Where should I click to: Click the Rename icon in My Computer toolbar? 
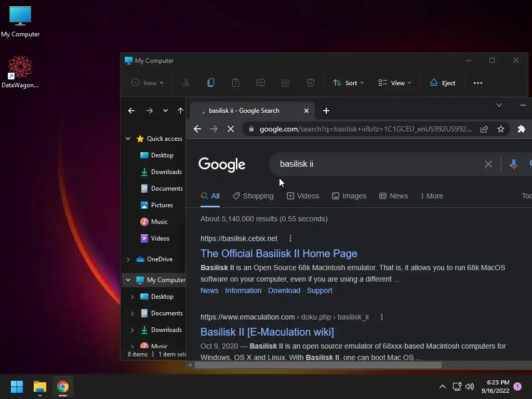[x=261, y=83]
